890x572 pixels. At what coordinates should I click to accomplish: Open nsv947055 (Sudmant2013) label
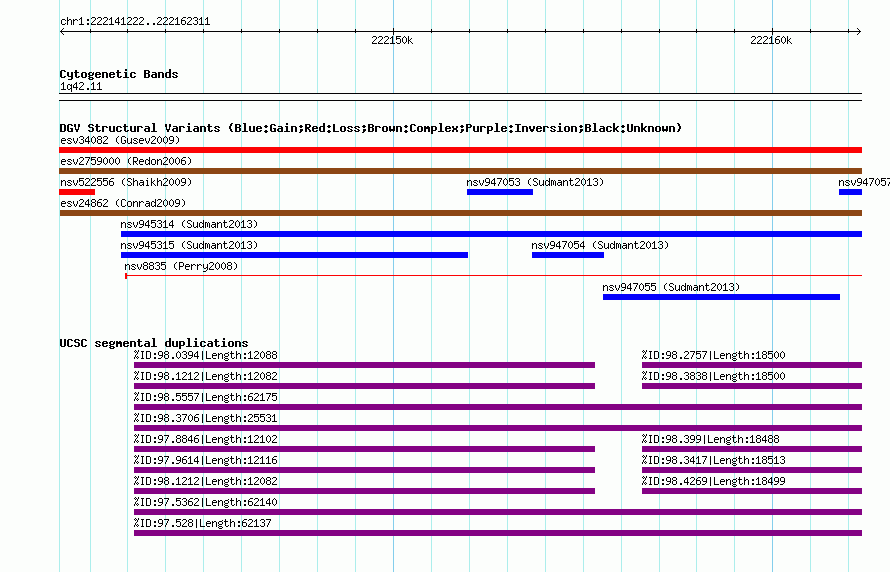671,287
